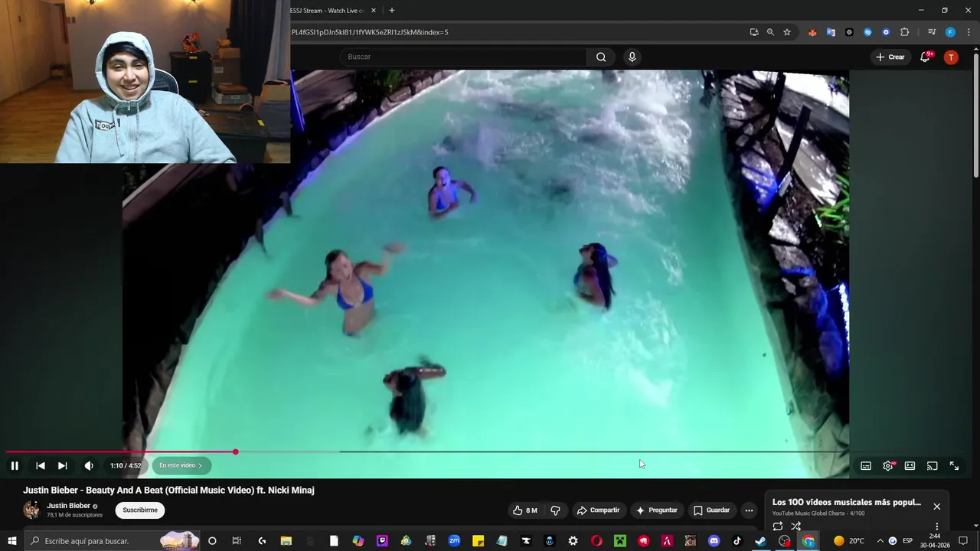Screen dimensions: 980x551
Task: Open Twitch from the taskbar
Action: pos(382,541)
